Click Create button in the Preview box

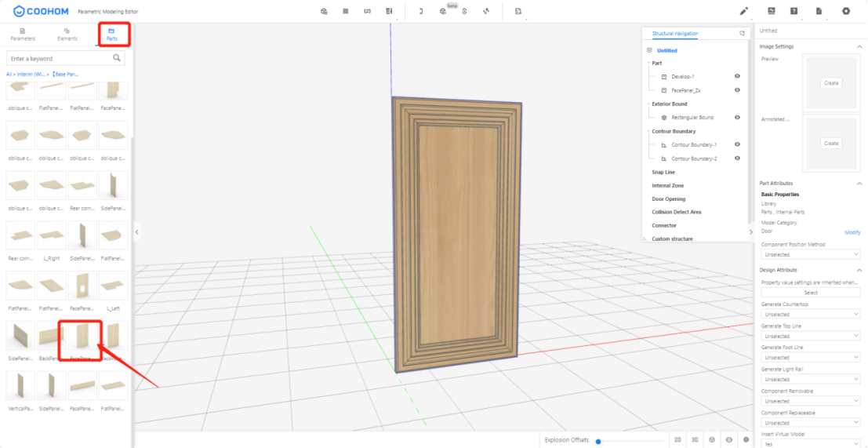[830, 83]
